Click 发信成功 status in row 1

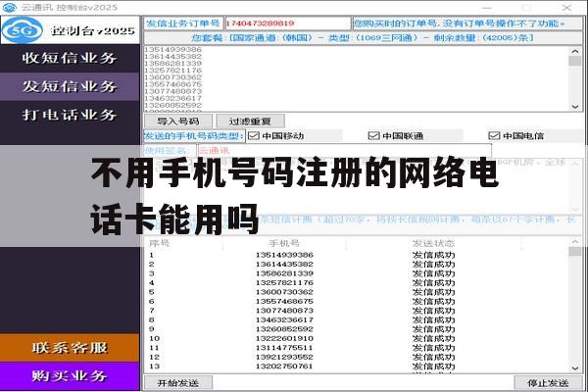[433, 255]
